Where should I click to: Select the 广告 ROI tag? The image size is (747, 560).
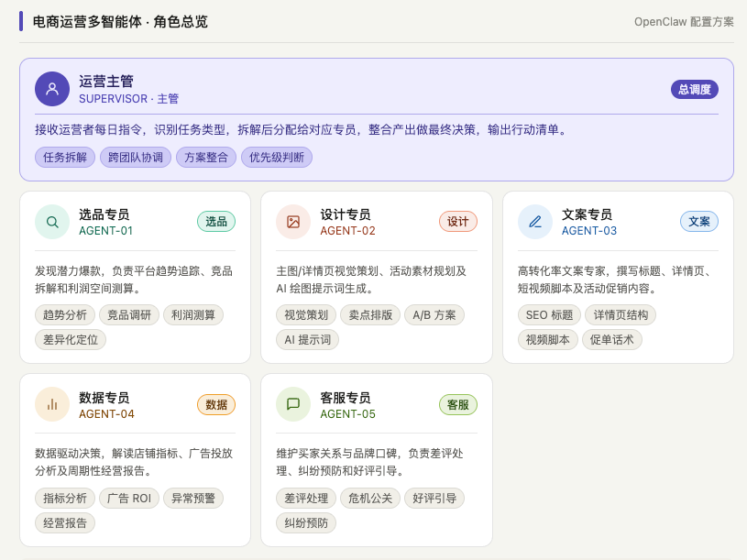pos(129,498)
